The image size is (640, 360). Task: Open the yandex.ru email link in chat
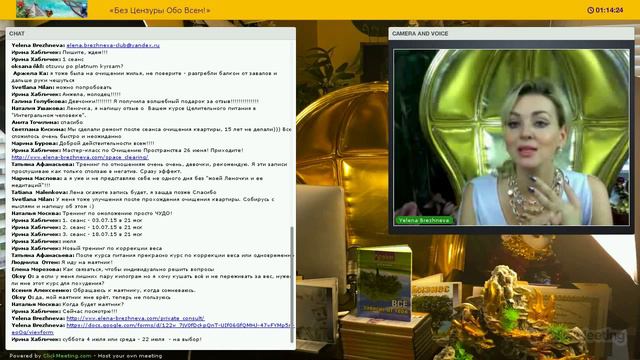click(x=113, y=45)
